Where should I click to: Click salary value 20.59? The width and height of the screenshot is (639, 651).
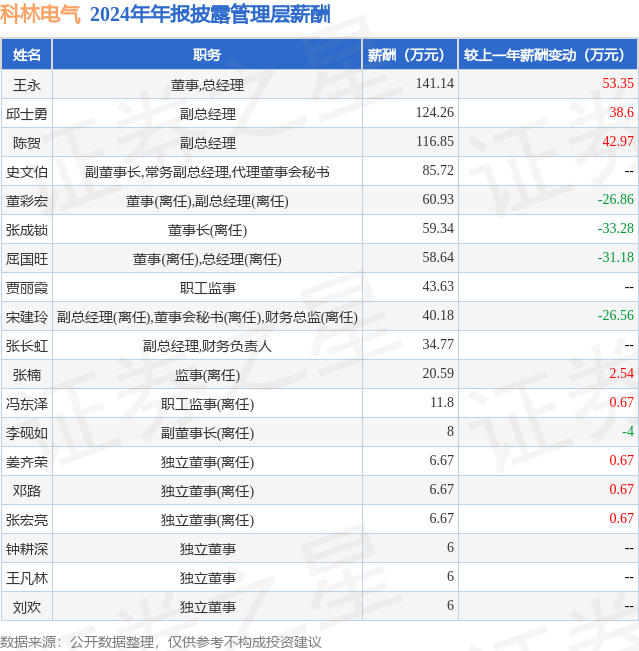point(438,374)
